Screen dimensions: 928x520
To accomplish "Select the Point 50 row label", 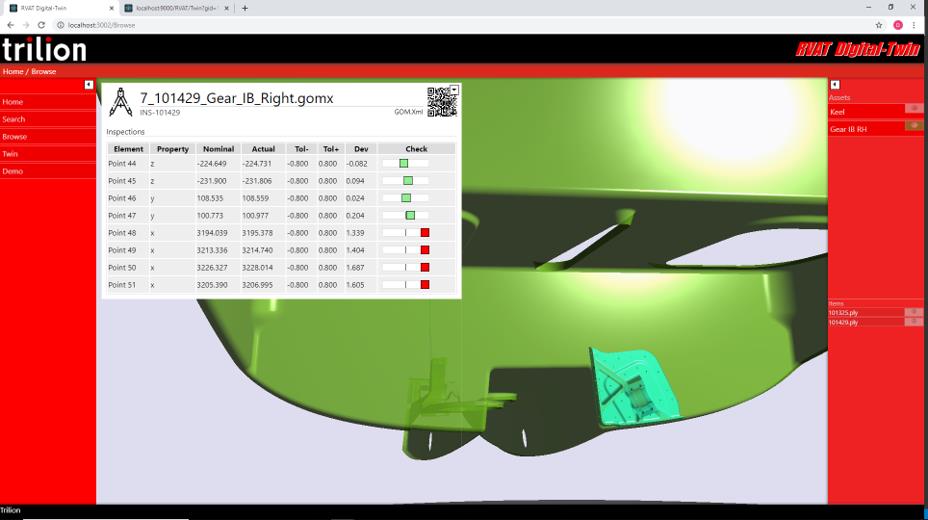I will [122, 267].
